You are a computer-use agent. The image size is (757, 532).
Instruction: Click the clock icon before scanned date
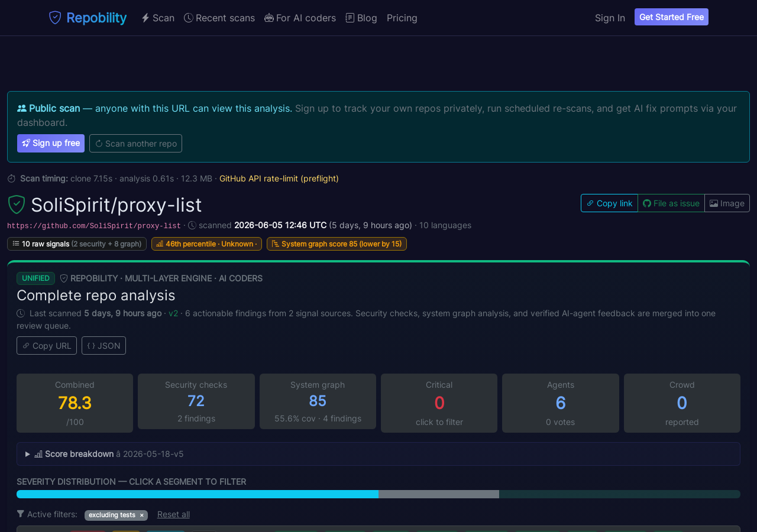[x=192, y=225]
